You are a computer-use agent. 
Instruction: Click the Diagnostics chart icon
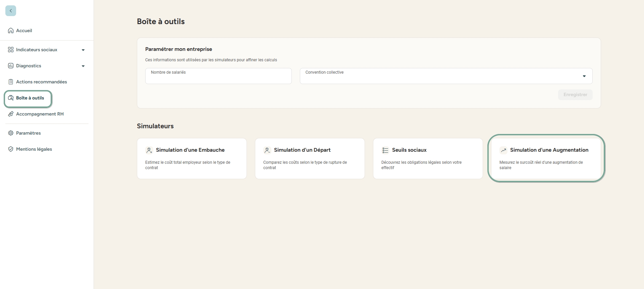tap(11, 66)
